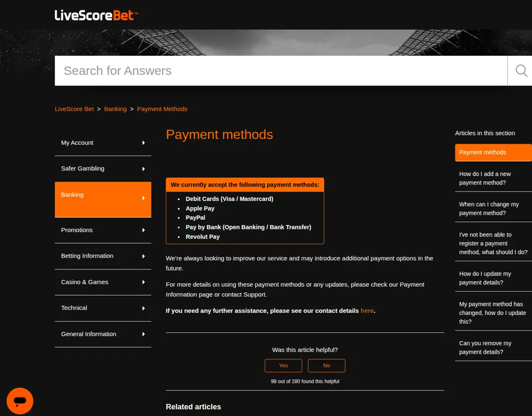The image size is (532, 416).
Task: Expand the General Information arrow
Action: click(144, 334)
